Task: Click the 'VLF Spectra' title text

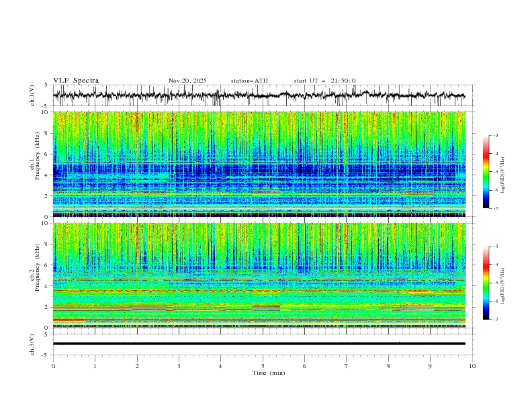Action: 76,81
